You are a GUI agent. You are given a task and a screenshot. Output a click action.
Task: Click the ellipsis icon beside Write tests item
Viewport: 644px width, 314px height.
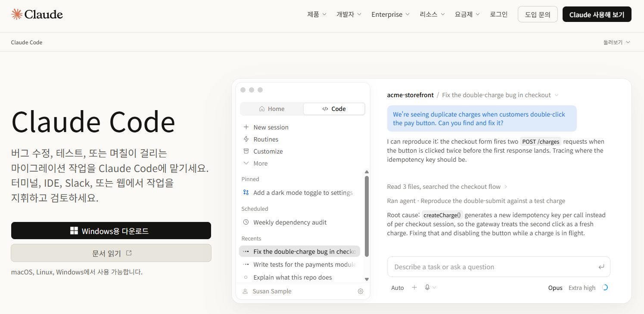(x=246, y=265)
